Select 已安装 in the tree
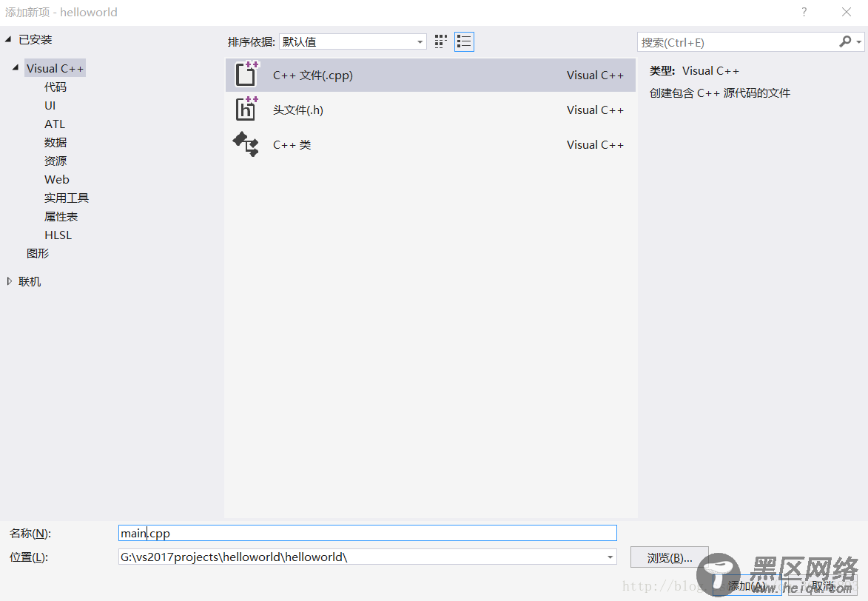Viewport: 868px width, 601px height. (x=35, y=39)
